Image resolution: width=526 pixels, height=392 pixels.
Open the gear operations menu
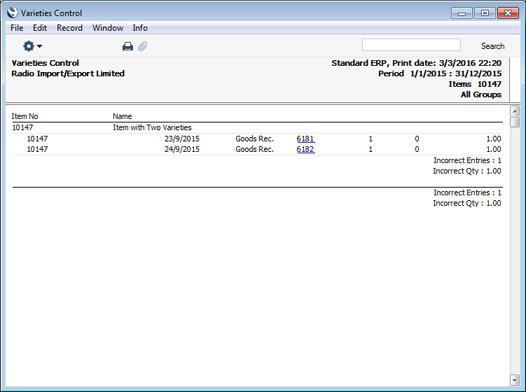pyautogui.click(x=32, y=46)
